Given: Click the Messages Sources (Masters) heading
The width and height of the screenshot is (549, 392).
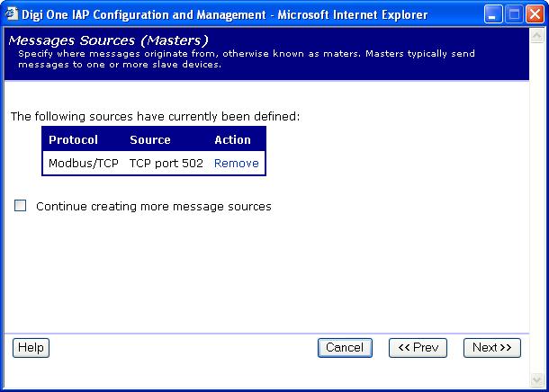Looking at the screenshot, I should pyautogui.click(x=108, y=40).
